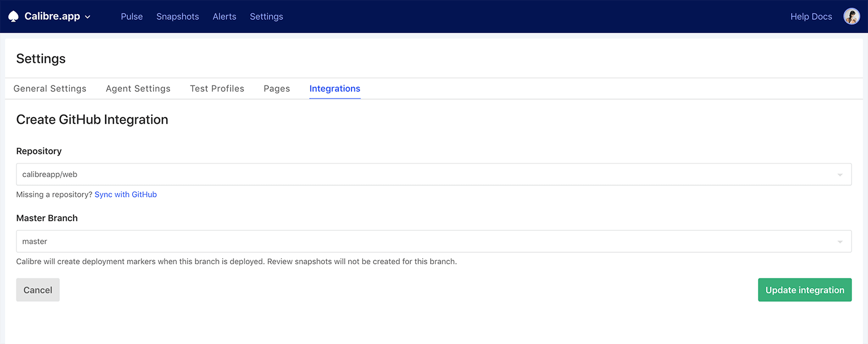Open the user profile avatar
Image resolution: width=868 pixels, height=344 pixels.
tap(852, 16)
